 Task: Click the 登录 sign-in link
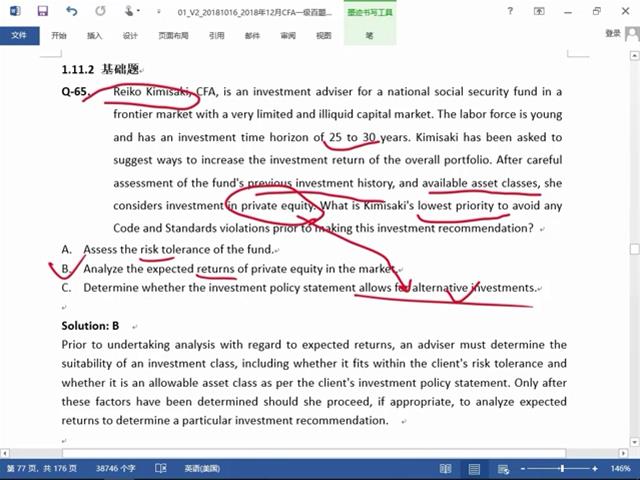[x=613, y=33]
